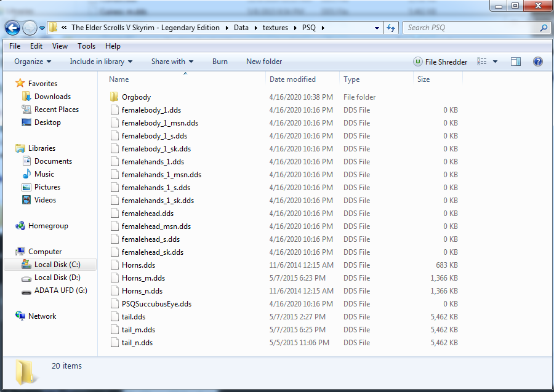This screenshot has height=392, width=554.
Task: Select femalehead.dds file icon
Action: [114, 214]
